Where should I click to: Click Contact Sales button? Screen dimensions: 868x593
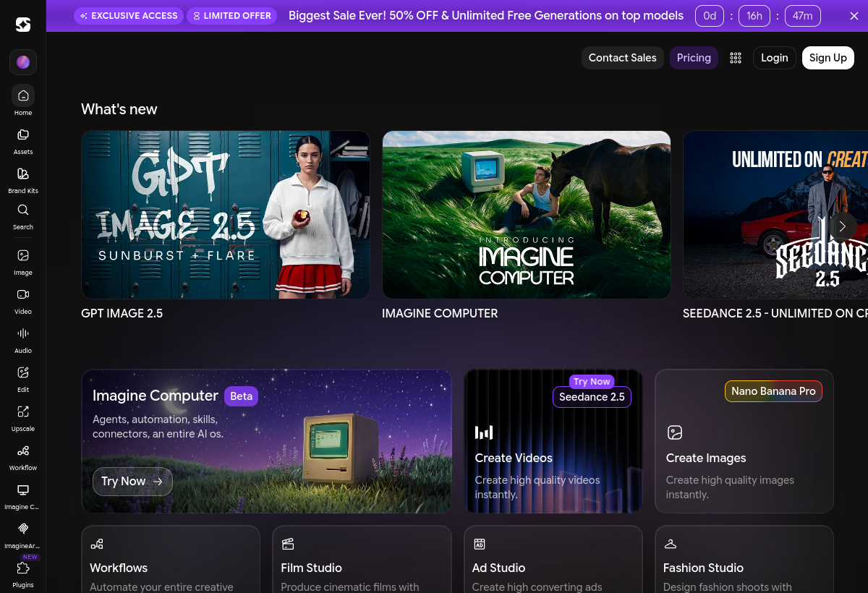[622, 58]
